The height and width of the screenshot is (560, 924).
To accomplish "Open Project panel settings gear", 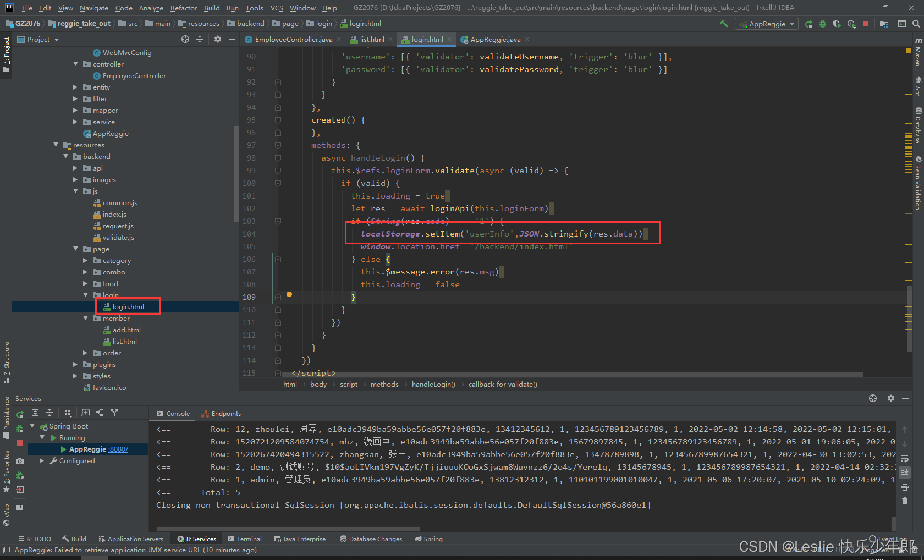I will (218, 39).
